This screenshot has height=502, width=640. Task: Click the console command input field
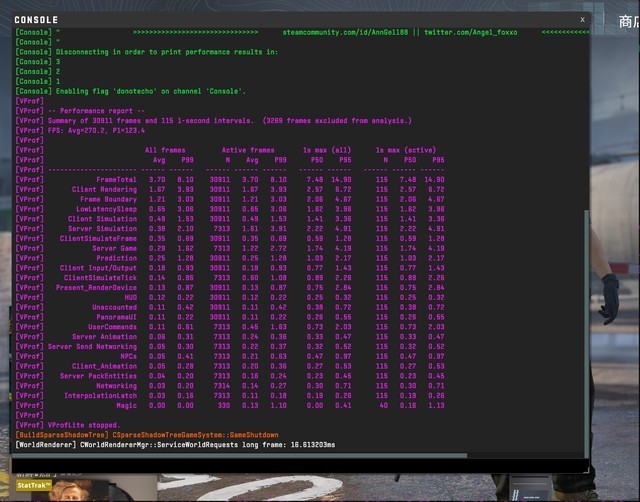point(300,465)
